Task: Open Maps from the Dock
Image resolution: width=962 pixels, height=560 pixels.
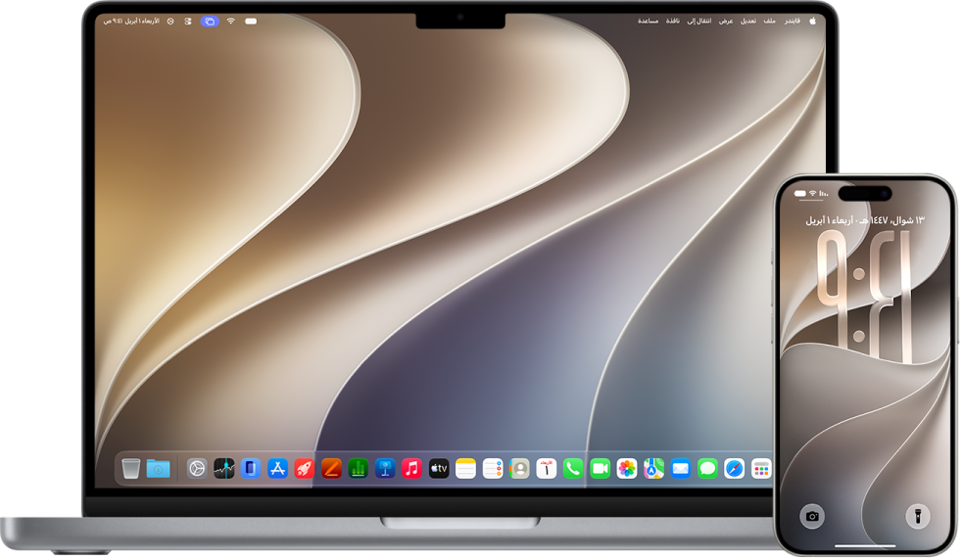Action: [654, 469]
